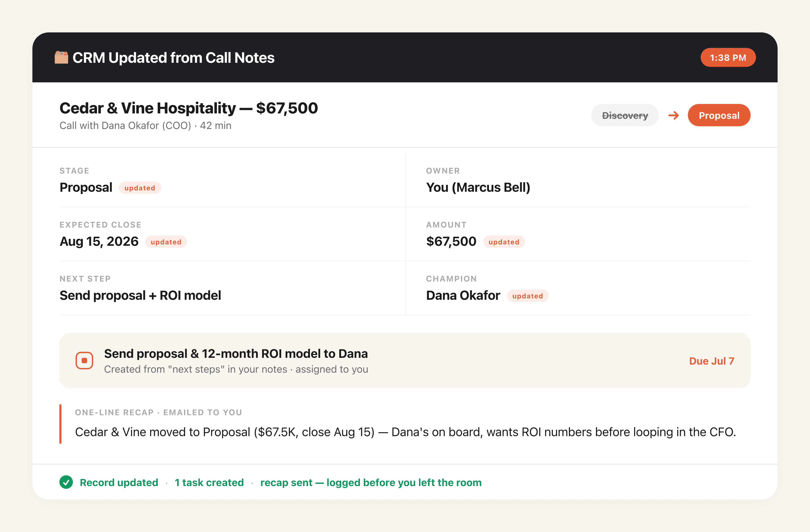Select the struck-through Discovery stage pill
The width and height of the screenshot is (810, 532).
625,115
